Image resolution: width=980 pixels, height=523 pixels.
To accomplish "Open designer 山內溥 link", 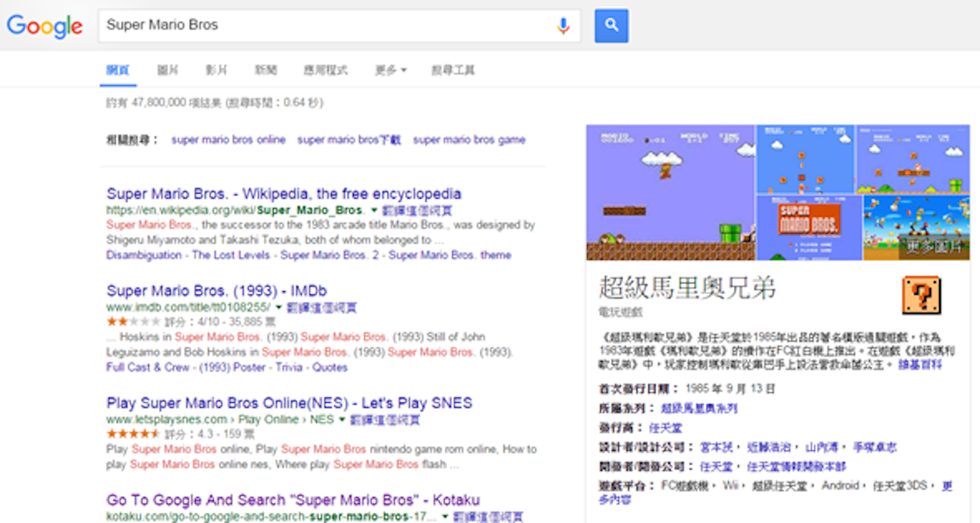I will pyautogui.click(x=822, y=447).
